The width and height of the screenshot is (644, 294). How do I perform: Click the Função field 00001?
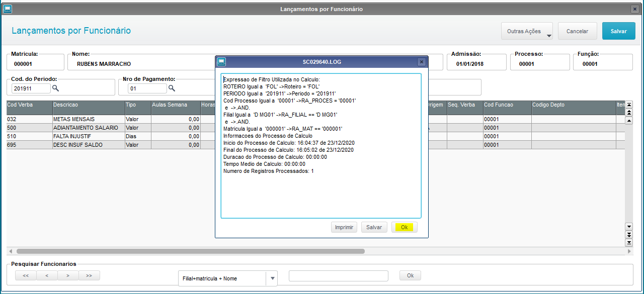click(603, 62)
